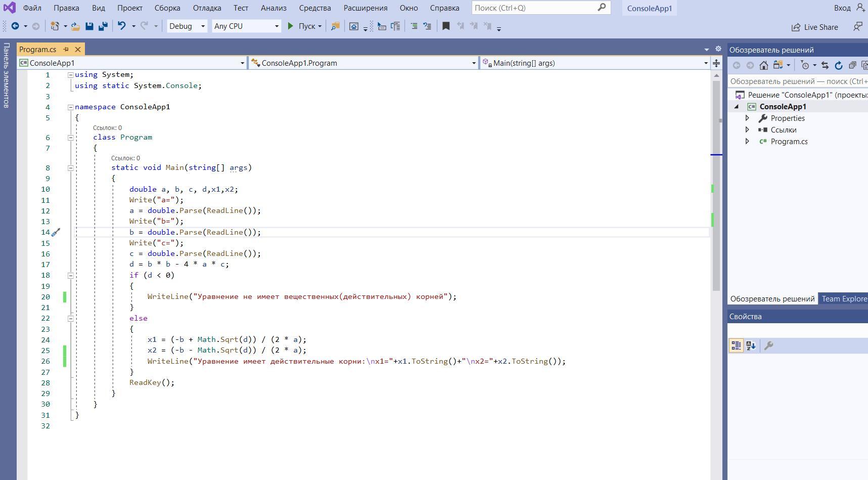Image resolution: width=868 pixels, height=480 pixels.
Task: Toggle a bookmark with the bookmark icon
Action: pos(446,26)
